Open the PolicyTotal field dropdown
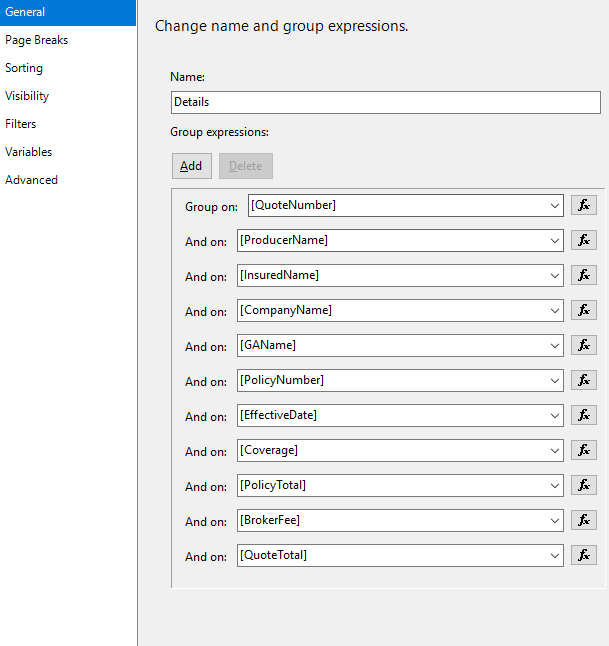 pyautogui.click(x=555, y=485)
